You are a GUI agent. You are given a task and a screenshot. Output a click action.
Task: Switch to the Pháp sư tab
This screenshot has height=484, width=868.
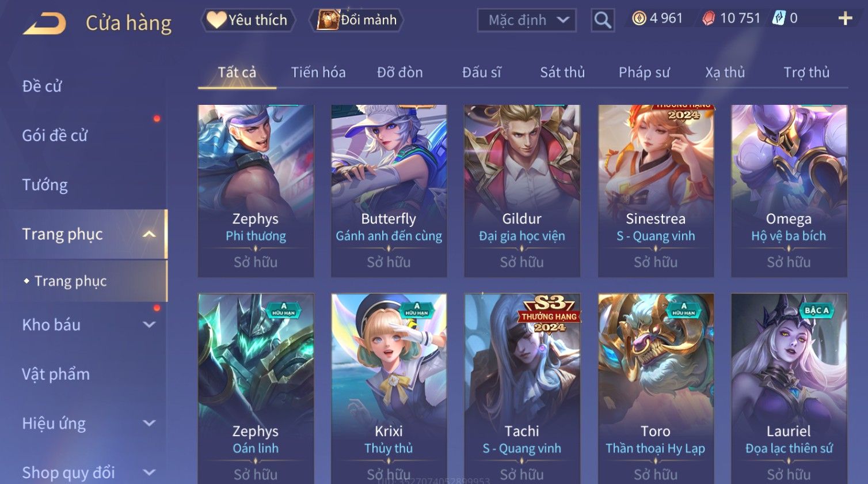(x=644, y=72)
